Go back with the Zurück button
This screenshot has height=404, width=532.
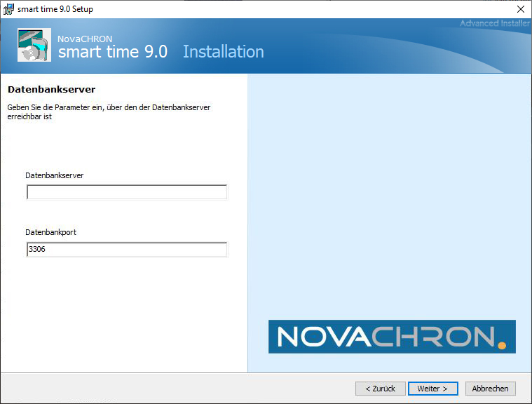tap(380, 389)
